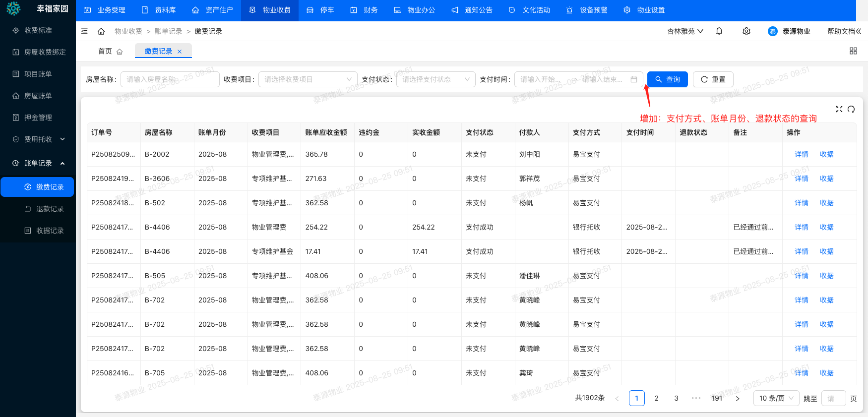Click the home icon in the breadcrumb
The height and width of the screenshot is (417, 868).
101,31
